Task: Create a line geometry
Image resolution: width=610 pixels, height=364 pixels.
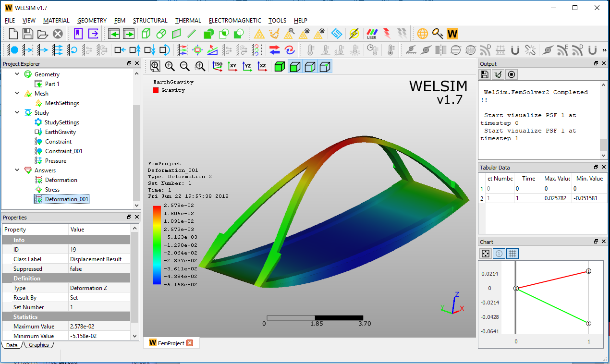Action: 191,34
